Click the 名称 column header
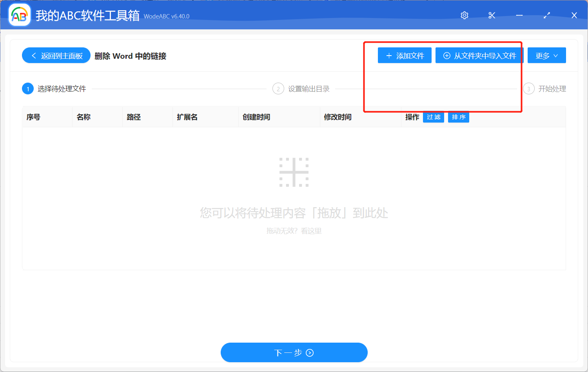This screenshot has width=588, height=372. click(x=83, y=117)
